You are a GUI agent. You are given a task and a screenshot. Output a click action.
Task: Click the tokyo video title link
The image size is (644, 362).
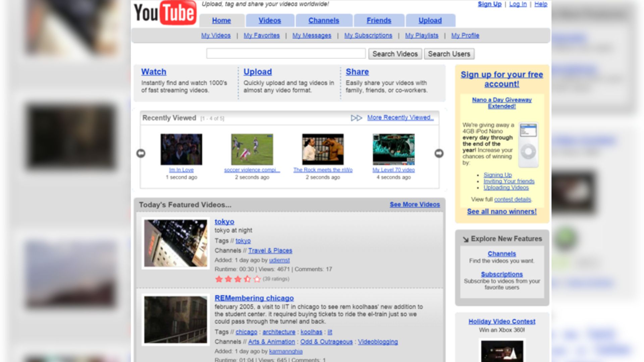[224, 222]
